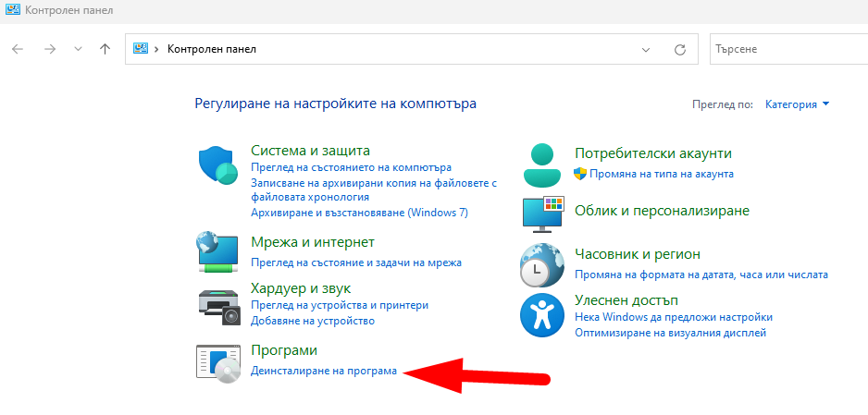The width and height of the screenshot is (868, 415).
Task: Open the Улеснен достъп accessibility icon
Action: tap(542, 316)
